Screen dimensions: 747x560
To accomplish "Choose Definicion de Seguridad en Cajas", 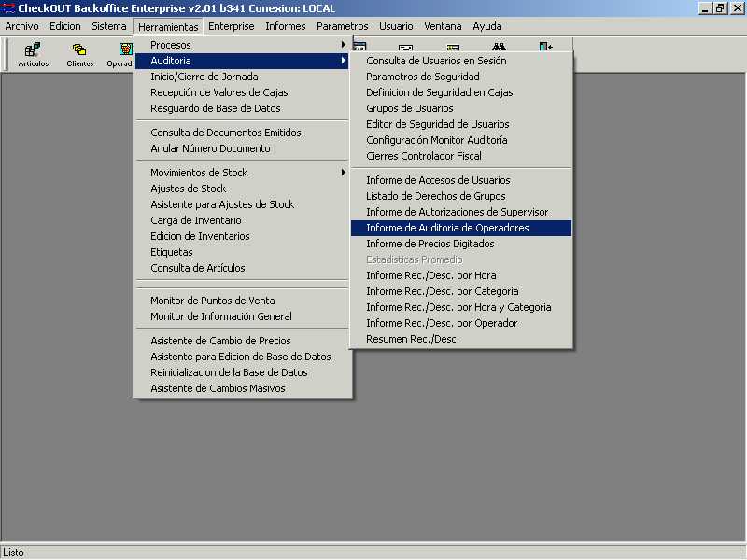I will coord(461,92).
